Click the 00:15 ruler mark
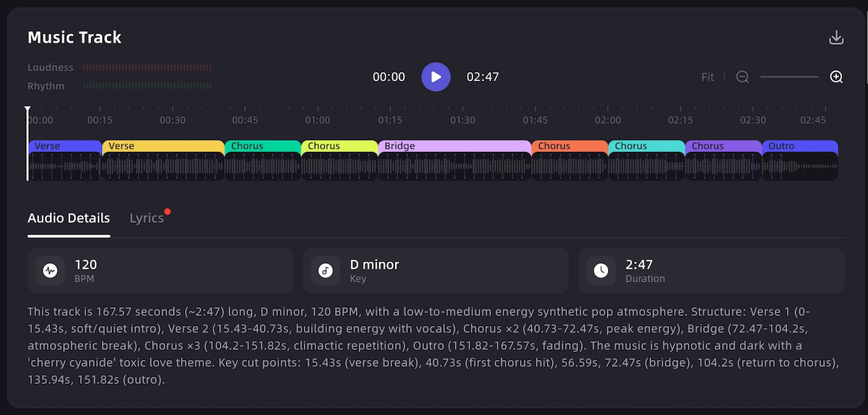The image size is (868, 415). pyautogui.click(x=100, y=120)
